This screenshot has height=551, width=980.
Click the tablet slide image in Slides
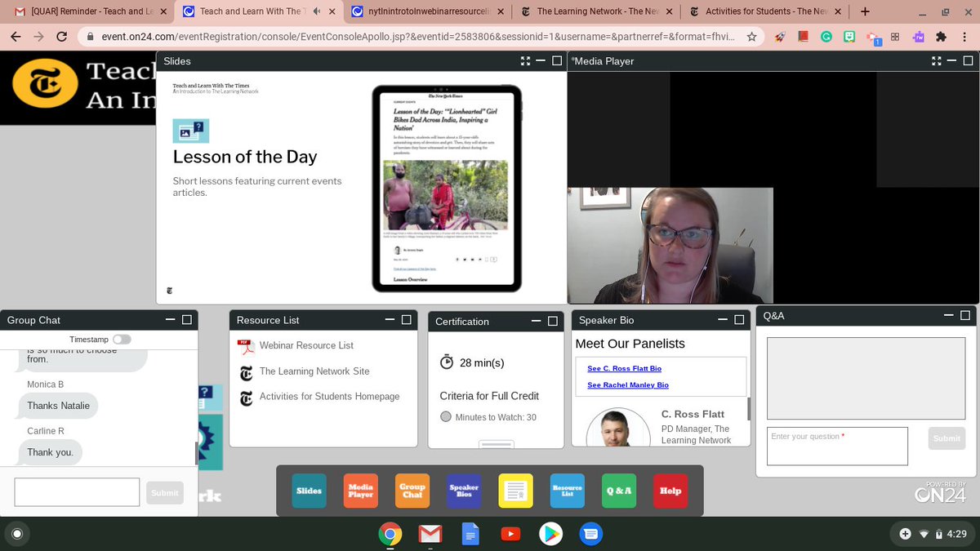(x=447, y=189)
